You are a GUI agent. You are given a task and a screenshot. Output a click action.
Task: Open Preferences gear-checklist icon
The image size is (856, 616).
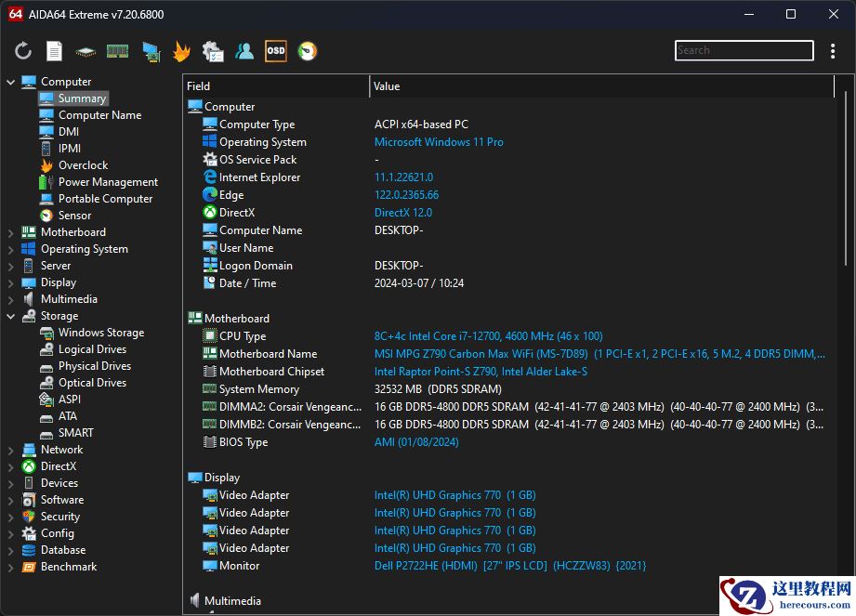[x=213, y=51]
